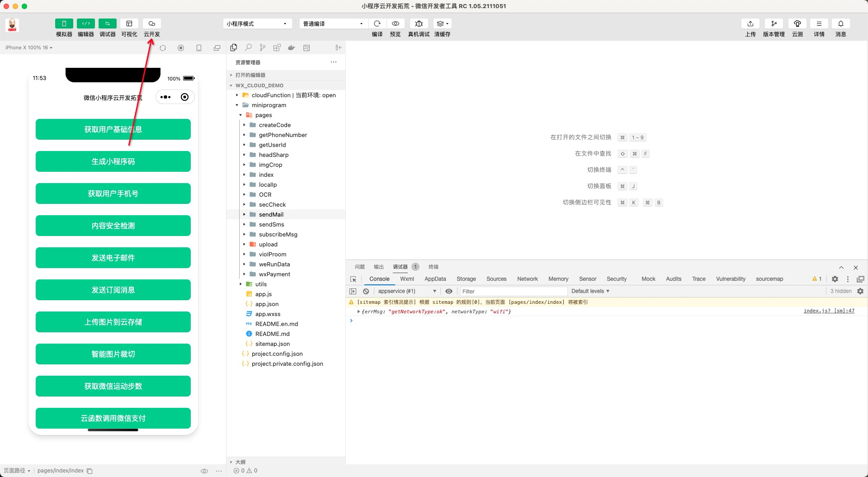Screen dimensions: 868x477
Task: Open the explorer files icon
Action: [x=234, y=47]
